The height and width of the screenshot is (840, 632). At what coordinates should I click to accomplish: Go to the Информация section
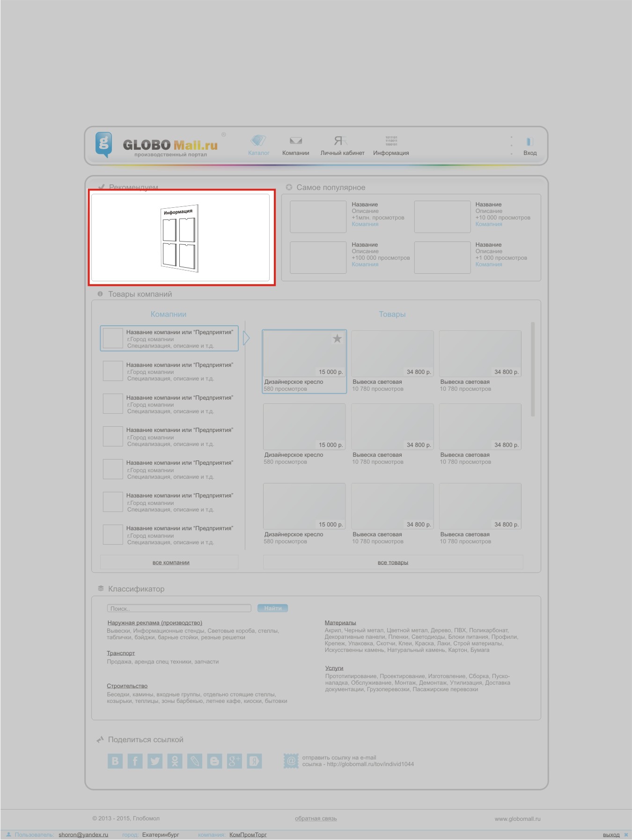pos(391,146)
